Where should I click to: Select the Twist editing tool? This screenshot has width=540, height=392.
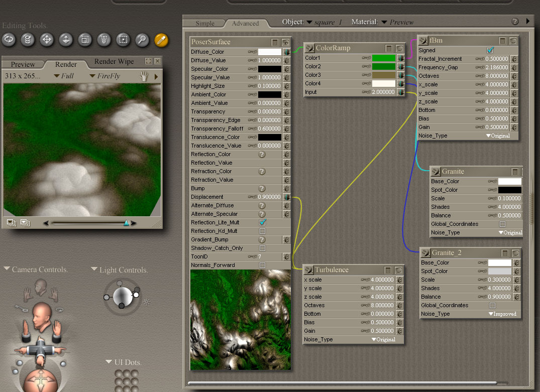point(28,40)
